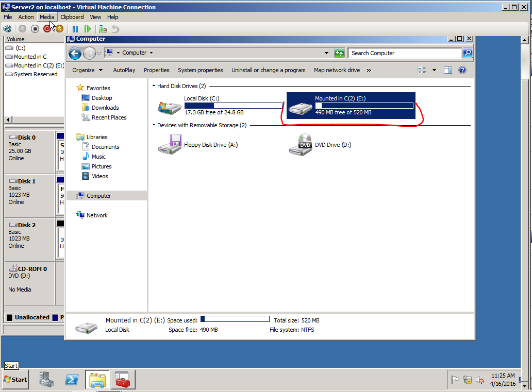
Task: Collapse Hard Disk Drives group
Action: point(154,86)
